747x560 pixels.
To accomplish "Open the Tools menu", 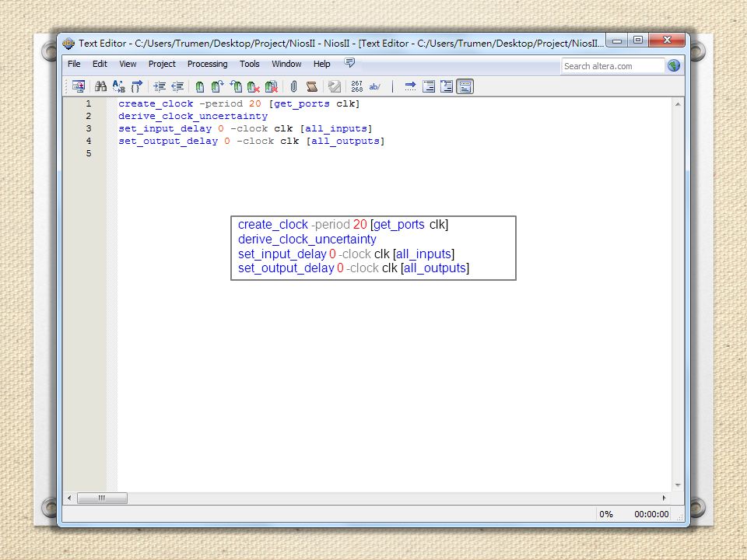I will (x=250, y=64).
